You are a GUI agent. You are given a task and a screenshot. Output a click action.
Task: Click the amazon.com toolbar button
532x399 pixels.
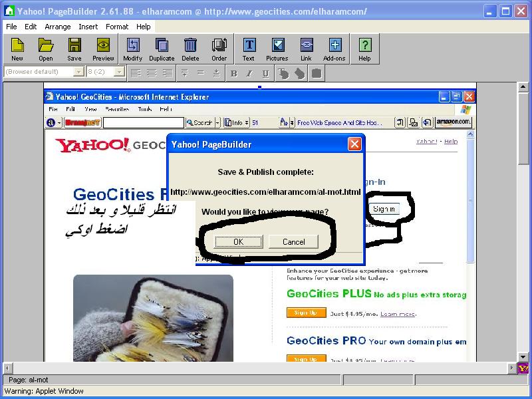454,122
